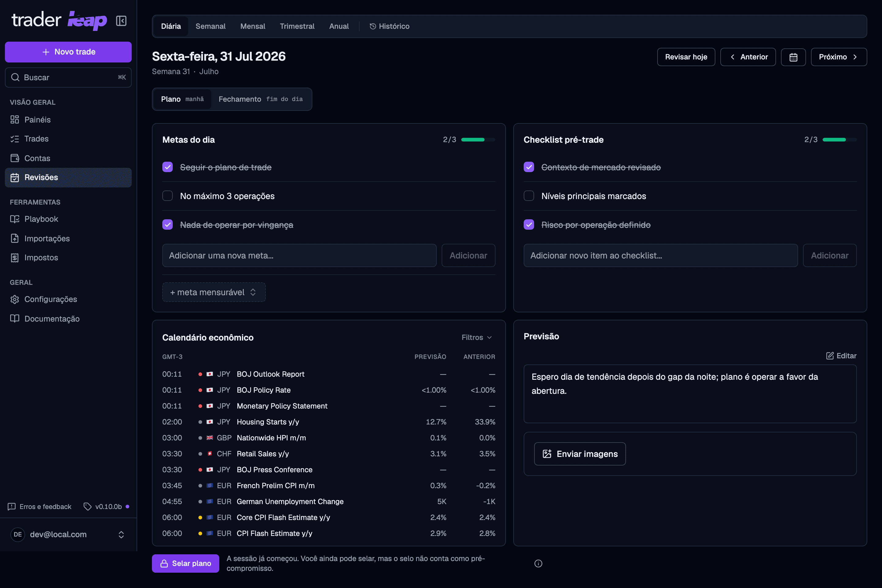Uncheck Nada de operar por vingança
This screenshot has height=588, width=882.
[x=168, y=224]
